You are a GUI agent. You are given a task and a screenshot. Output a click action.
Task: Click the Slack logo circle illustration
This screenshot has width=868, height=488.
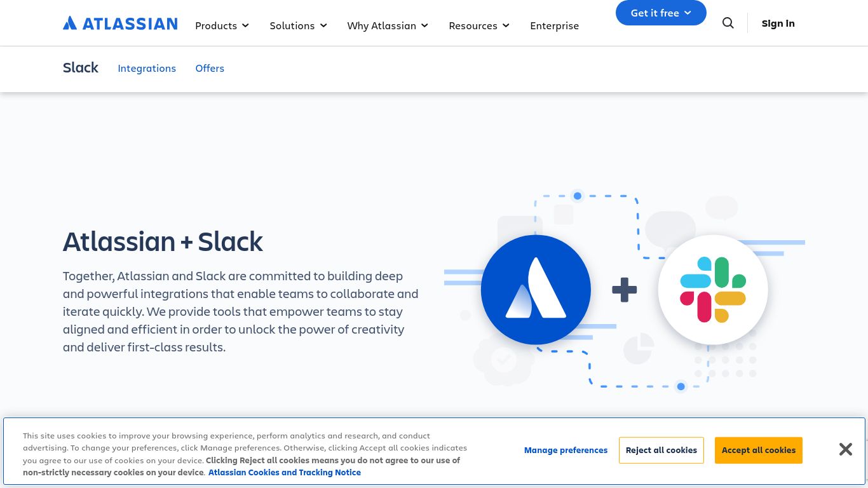coord(713,290)
